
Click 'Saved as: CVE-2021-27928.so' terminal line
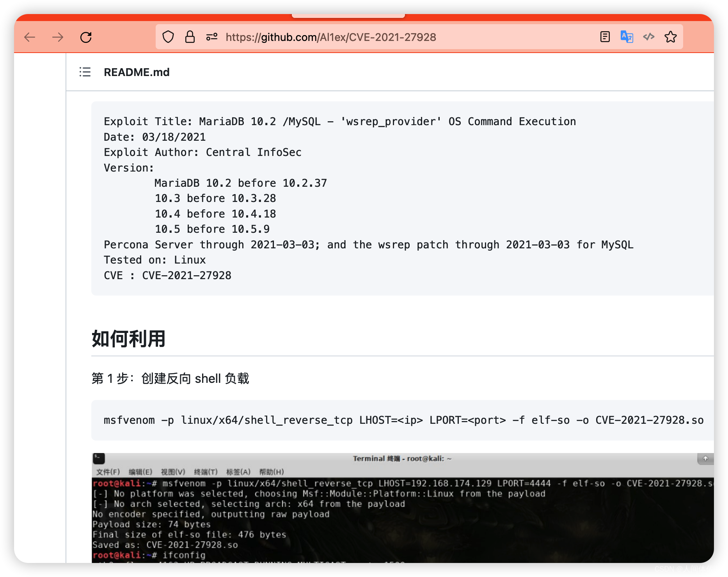(x=165, y=545)
